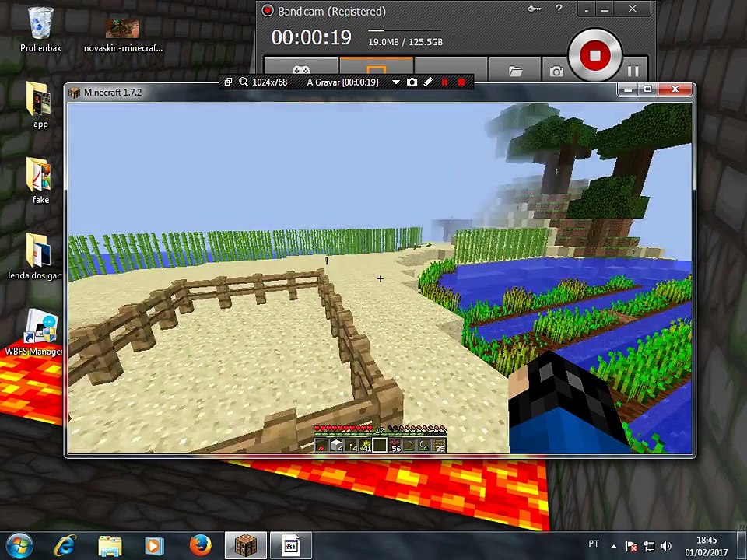Select the novaskin-minecraf... desktop file
The width and height of the screenshot is (747, 560).
(123, 35)
